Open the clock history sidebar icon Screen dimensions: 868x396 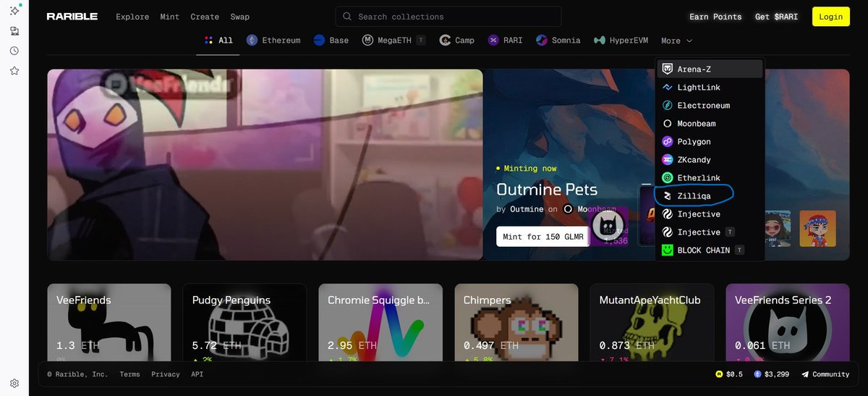click(14, 51)
